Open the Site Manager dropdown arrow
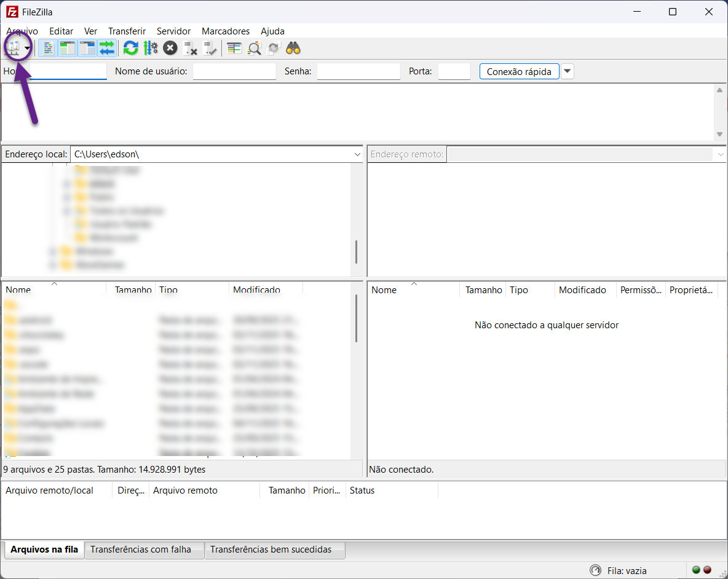 [x=28, y=49]
